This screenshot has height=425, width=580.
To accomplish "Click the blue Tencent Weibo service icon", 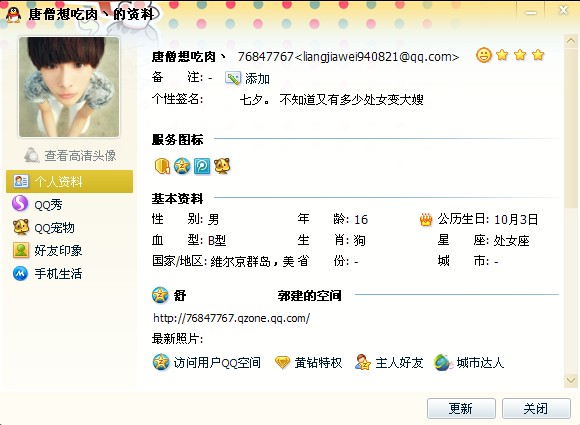I will pyautogui.click(x=202, y=166).
